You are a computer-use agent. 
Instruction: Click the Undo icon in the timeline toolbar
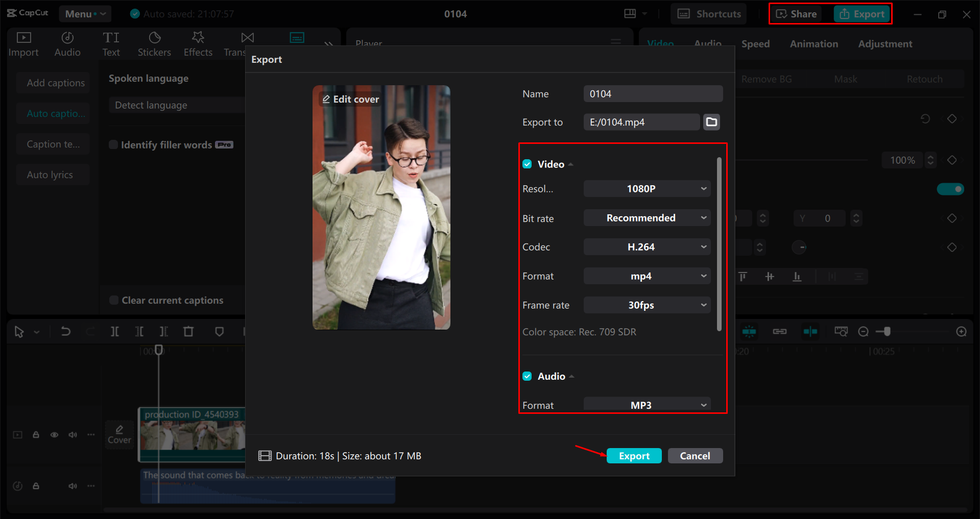pyautogui.click(x=65, y=331)
